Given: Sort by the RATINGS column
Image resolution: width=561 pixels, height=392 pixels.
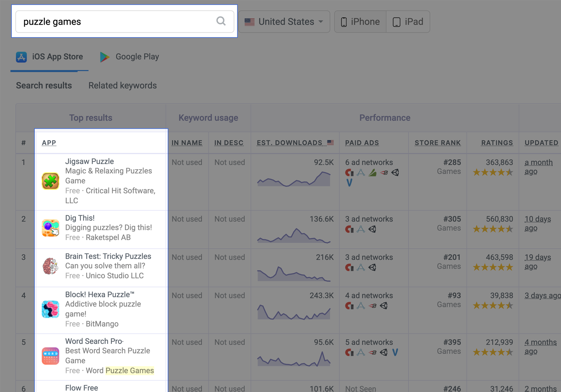Looking at the screenshot, I should (x=497, y=143).
